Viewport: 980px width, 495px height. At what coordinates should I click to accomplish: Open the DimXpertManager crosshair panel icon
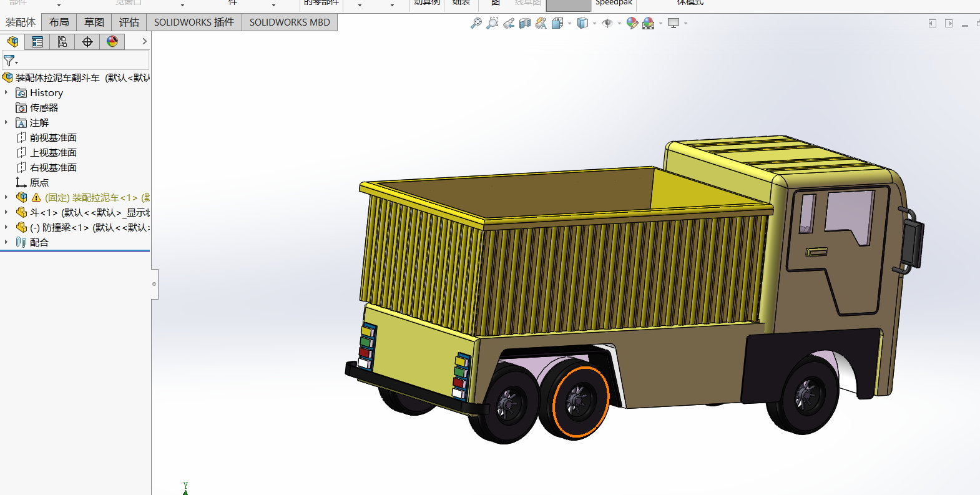(x=87, y=42)
